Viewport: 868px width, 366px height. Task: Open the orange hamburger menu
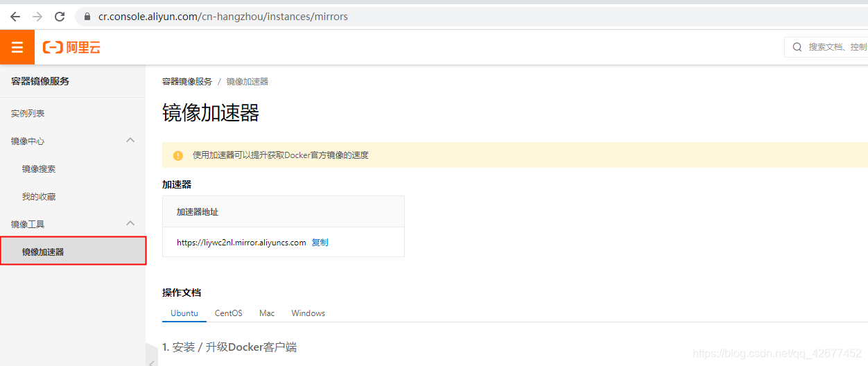point(17,47)
